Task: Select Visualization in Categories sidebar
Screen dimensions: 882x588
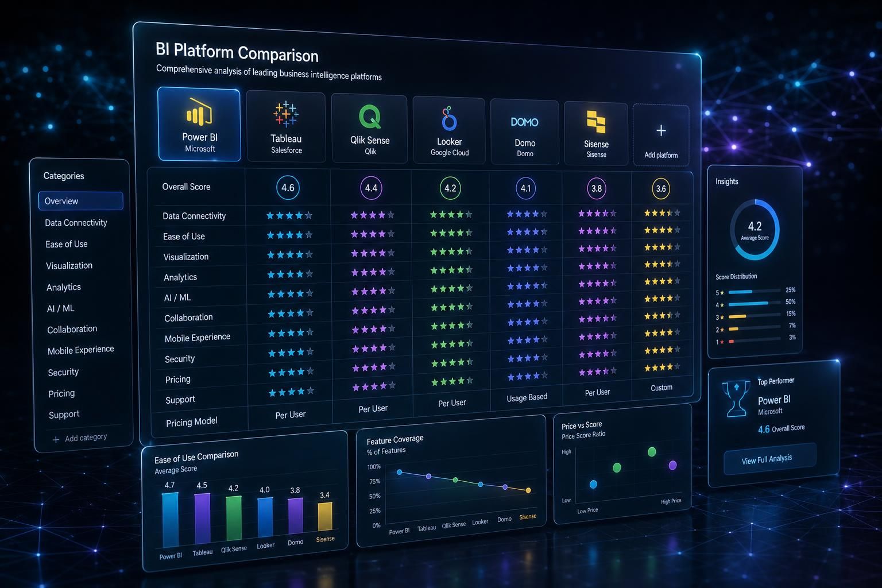Action: (69, 265)
